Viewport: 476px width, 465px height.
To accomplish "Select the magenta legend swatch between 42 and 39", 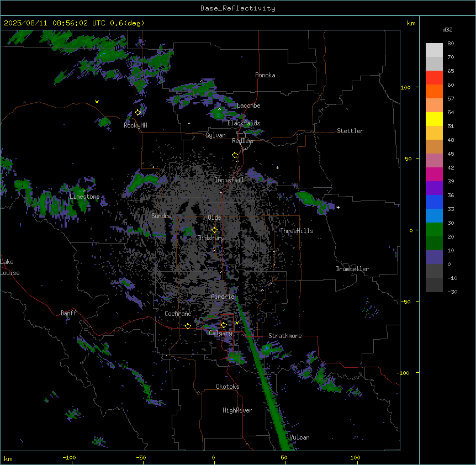I will [434, 174].
